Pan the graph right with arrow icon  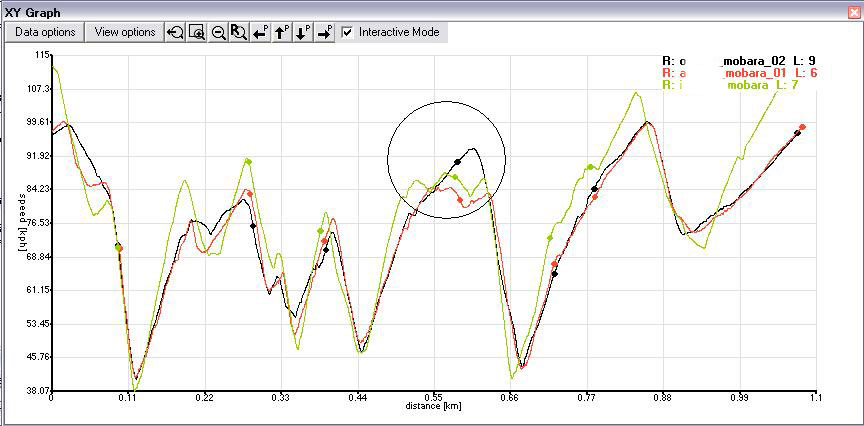(x=325, y=33)
